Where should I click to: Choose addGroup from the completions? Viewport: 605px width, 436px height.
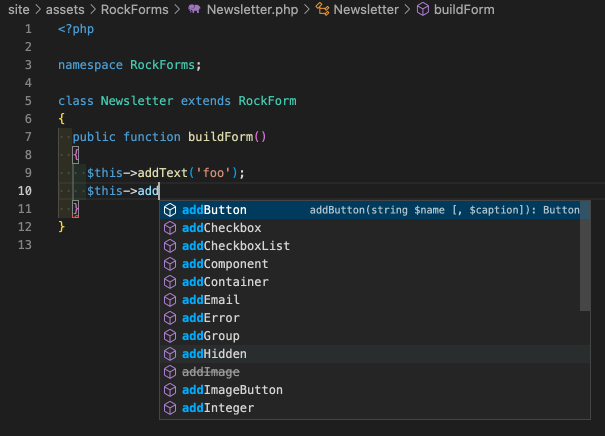[211, 336]
